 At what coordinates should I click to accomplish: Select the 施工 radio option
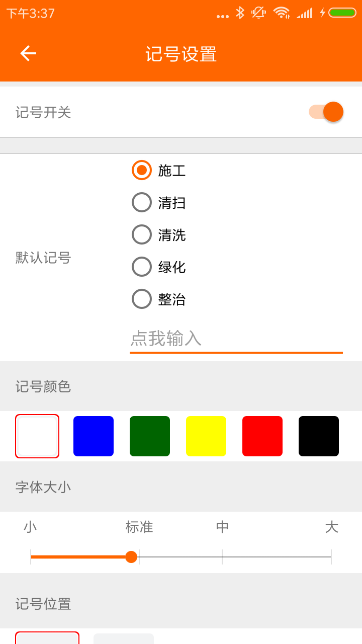[x=142, y=170]
